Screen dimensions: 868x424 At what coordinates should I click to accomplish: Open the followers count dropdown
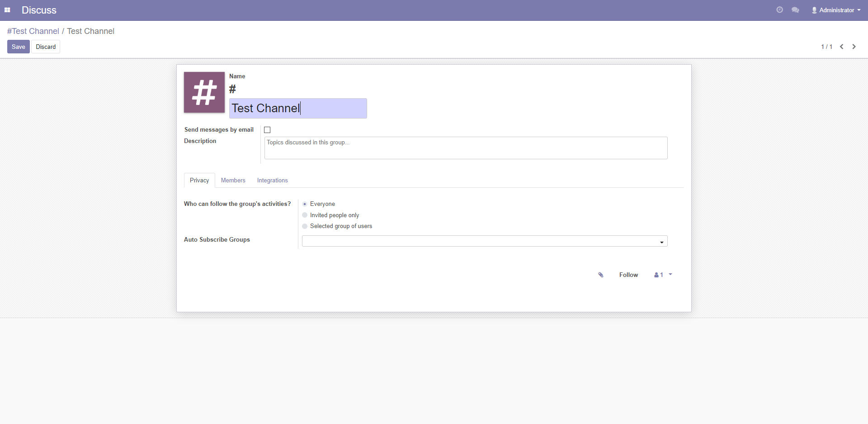pyautogui.click(x=663, y=275)
